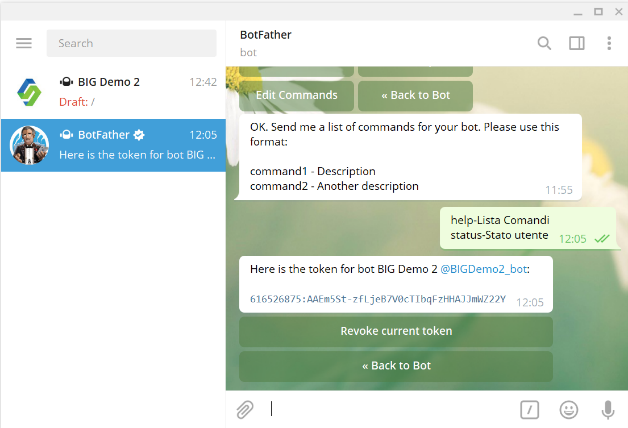The height and width of the screenshot is (428, 628).
Task: Click the BotFather avatar thumbnail
Action: [29, 145]
